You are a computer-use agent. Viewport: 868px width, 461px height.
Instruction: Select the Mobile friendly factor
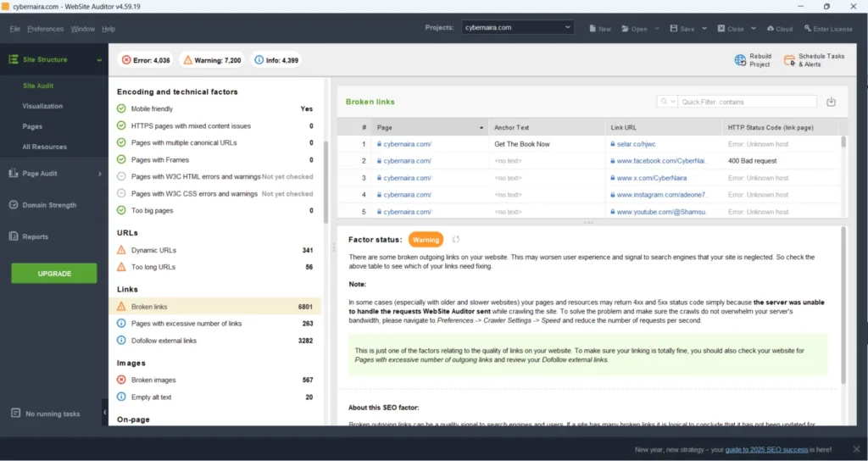click(x=215, y=109)
